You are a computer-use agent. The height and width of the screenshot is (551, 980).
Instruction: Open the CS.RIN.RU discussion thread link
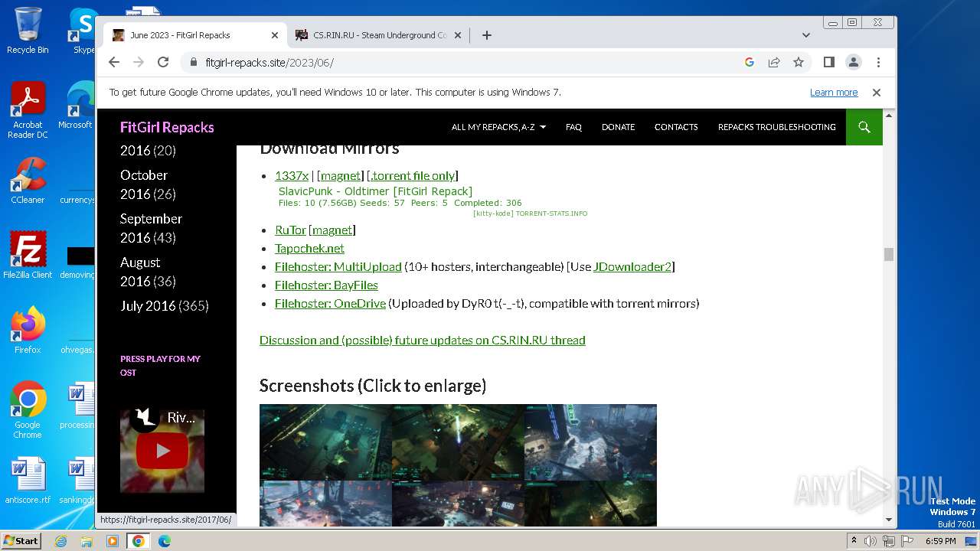point(423,340)
